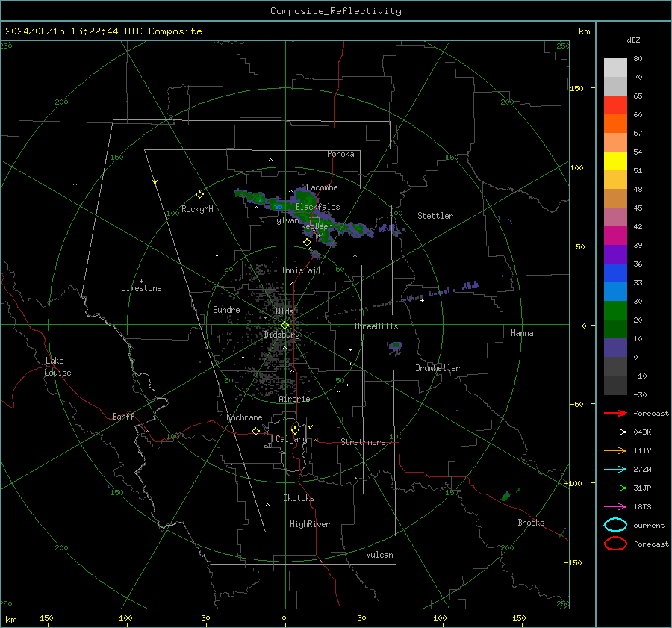Image resolution: width=672 pixels, height=628 pixels.
Task: Click the yellow V marker northeast of Calgary
Action: click(311, 427)
